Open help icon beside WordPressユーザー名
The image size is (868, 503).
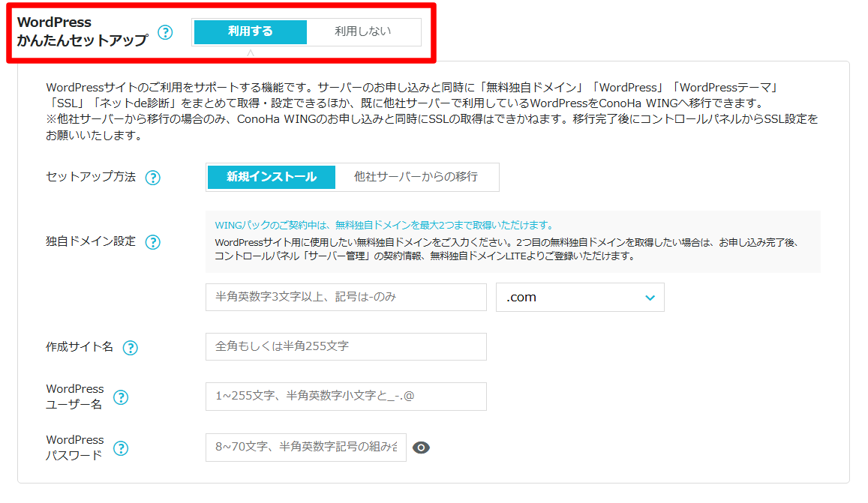click(x=121, y=397)
